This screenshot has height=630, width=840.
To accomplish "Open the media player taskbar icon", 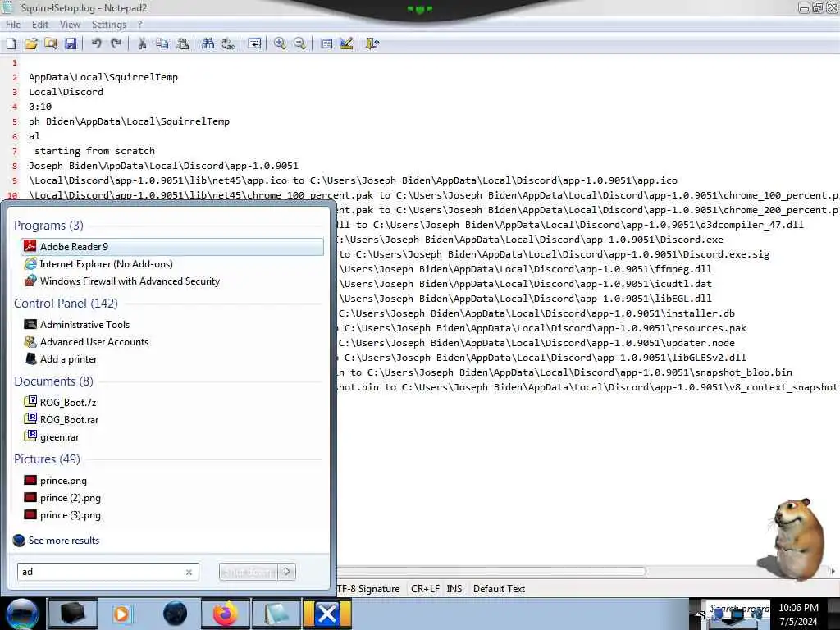I will pos(121,614).
